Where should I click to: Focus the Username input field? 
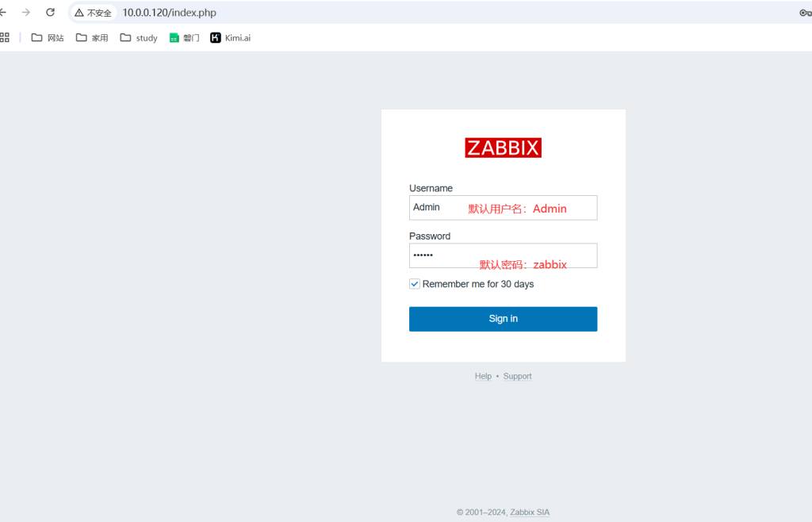click(503, 208)
